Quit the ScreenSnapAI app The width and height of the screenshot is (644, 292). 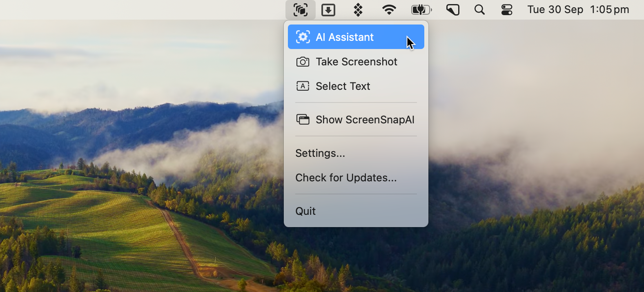click(x=305, y=211)
